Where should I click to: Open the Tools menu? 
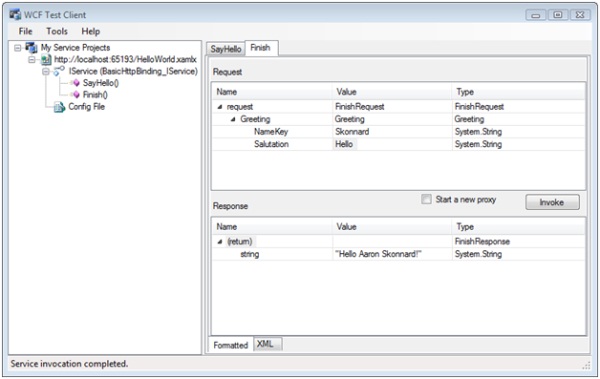[x=57, y=31]
